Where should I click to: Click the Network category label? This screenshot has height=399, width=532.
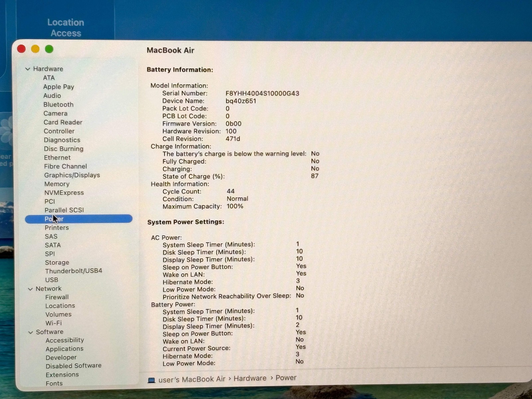[x=49, y=289]
